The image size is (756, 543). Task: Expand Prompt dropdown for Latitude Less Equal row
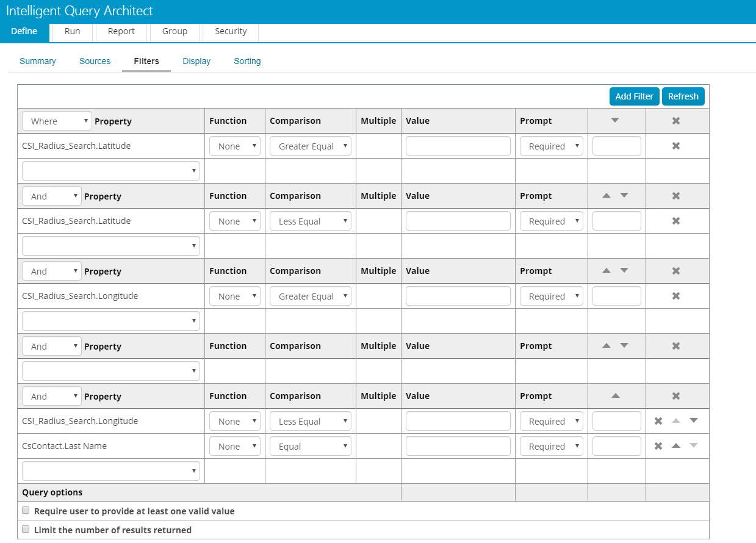(x=551, y=221)
